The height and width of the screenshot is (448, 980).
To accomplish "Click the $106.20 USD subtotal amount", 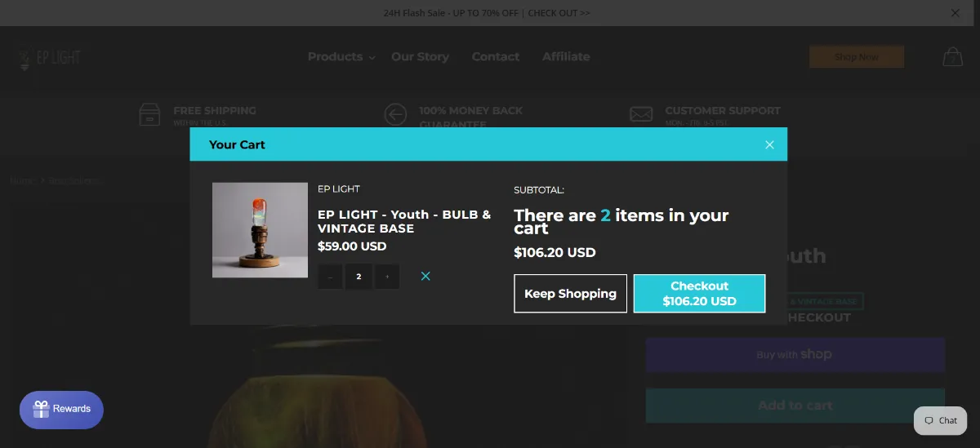I will pos(555,253).
